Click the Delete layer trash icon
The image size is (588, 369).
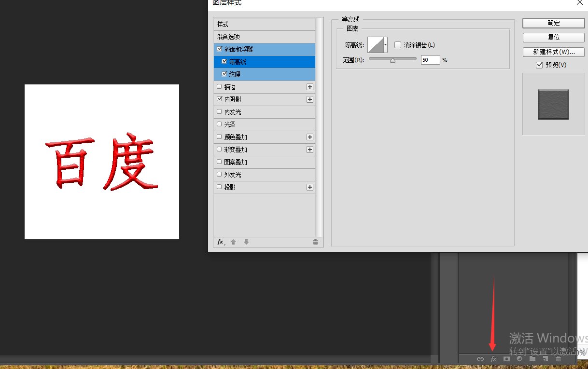click(x=558, y=359)
